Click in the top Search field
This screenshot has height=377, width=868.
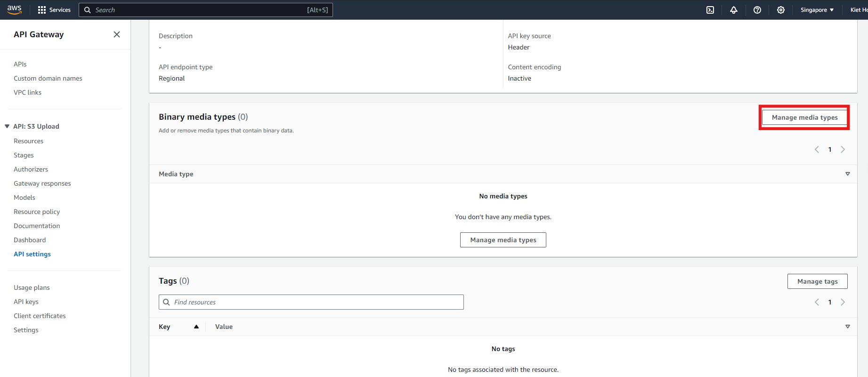206,10
